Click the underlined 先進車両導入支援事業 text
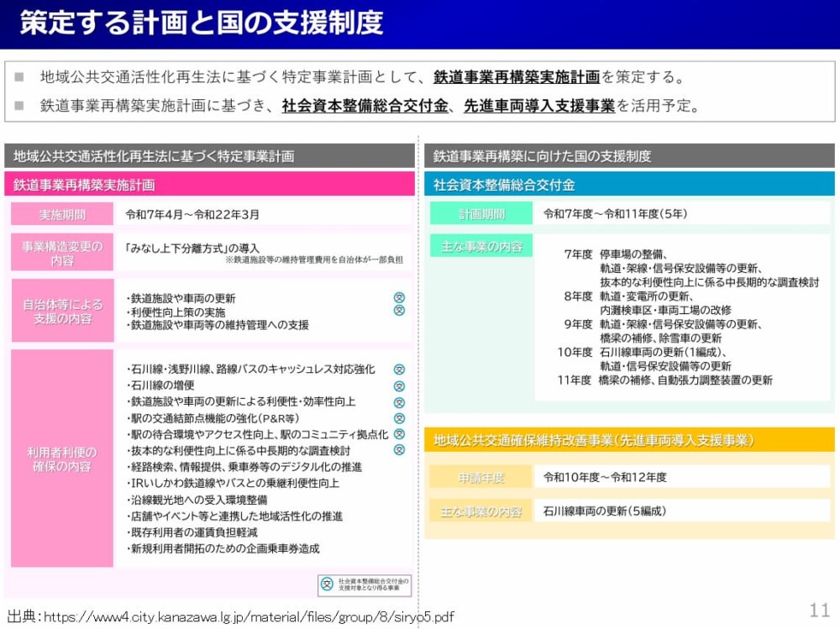The width and height of the screenshot is (840, 629). click(x=539, y=107)
